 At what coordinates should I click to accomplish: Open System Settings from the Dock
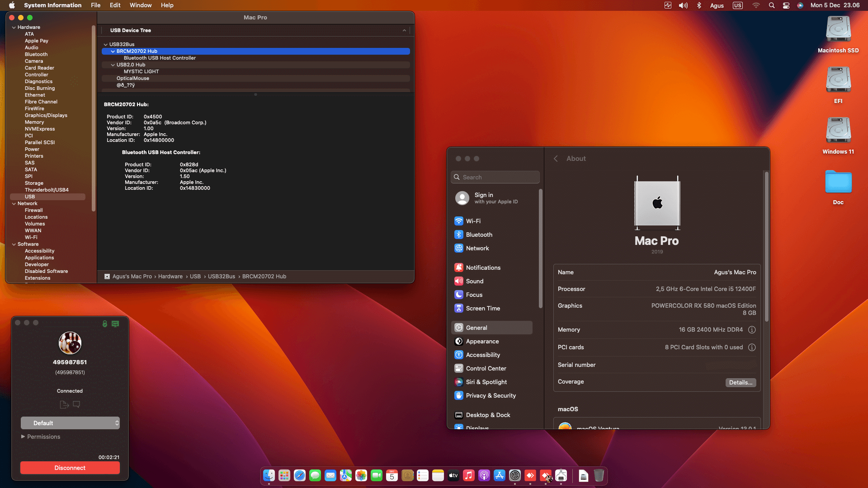click(x=515, y=475)
